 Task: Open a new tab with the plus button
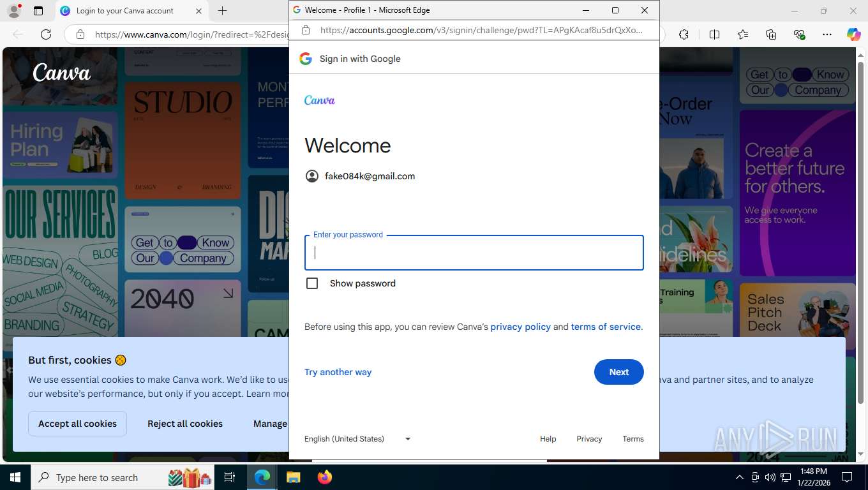click(x=222, y=11)
